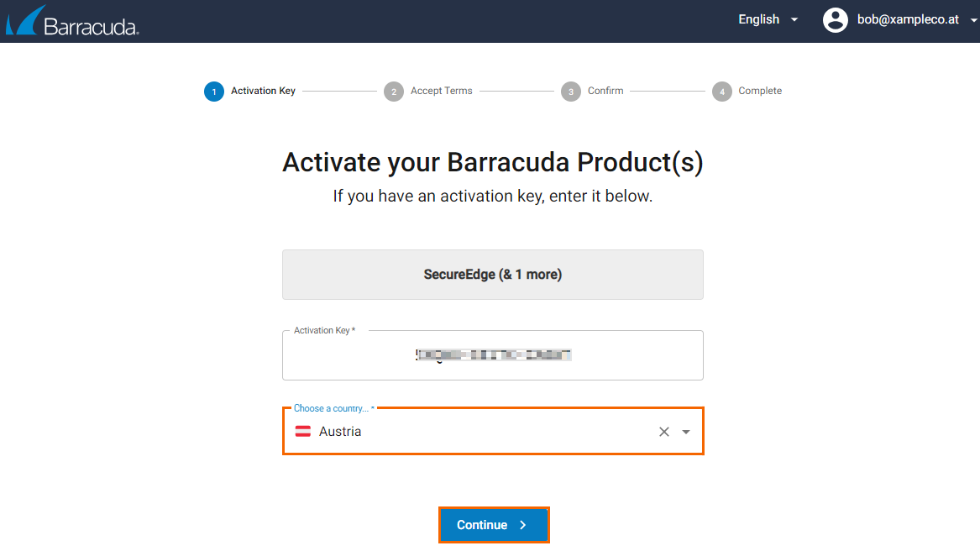Click the SecureEdge (& 1 more) box
Screen dimensions: 980x551
(492, 275)
